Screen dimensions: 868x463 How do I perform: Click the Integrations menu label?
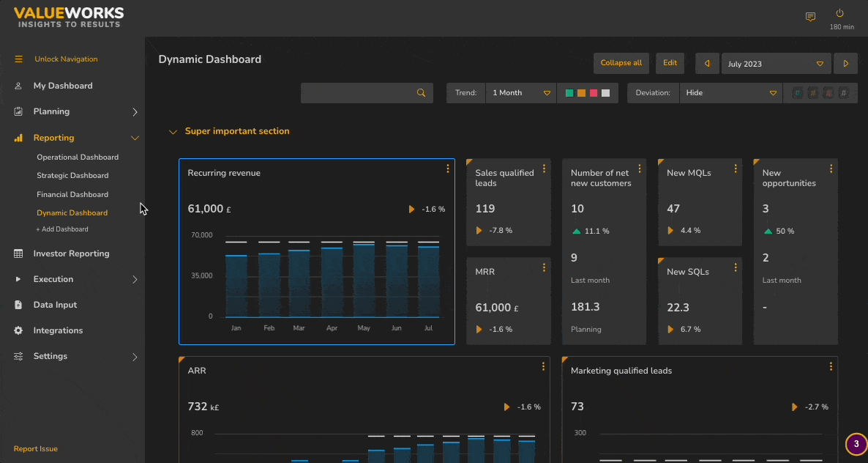coord(58,330)
